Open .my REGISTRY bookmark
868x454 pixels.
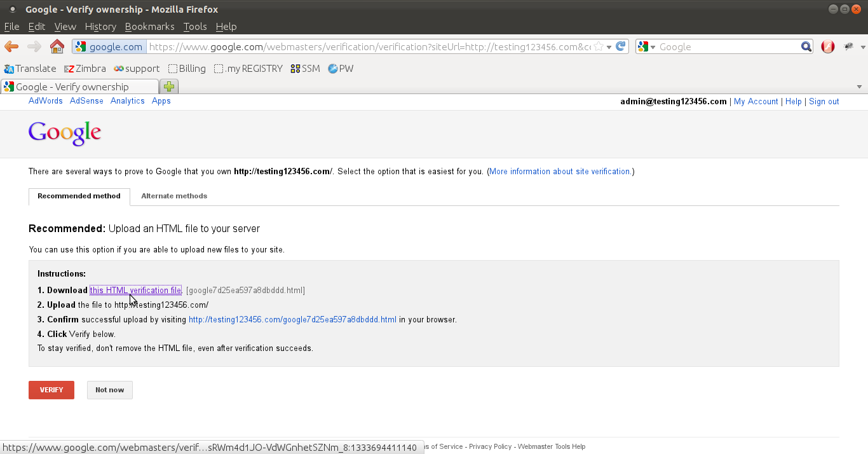click(248, 69)
